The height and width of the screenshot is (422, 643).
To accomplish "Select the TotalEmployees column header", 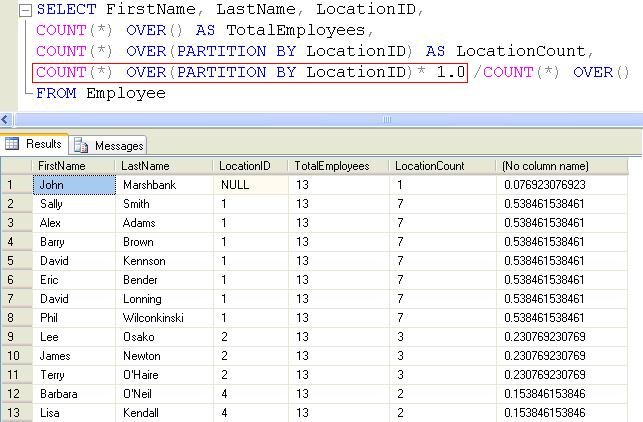I will [339, 166].
